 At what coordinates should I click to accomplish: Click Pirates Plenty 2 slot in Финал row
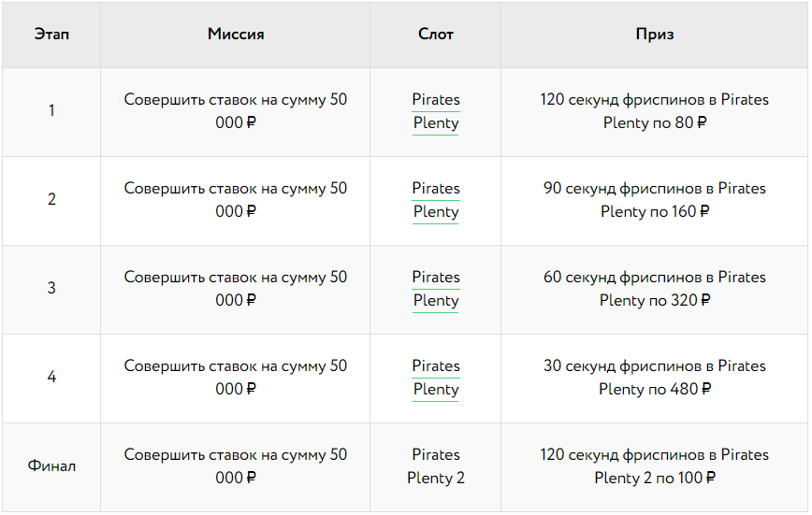(436, 466)
